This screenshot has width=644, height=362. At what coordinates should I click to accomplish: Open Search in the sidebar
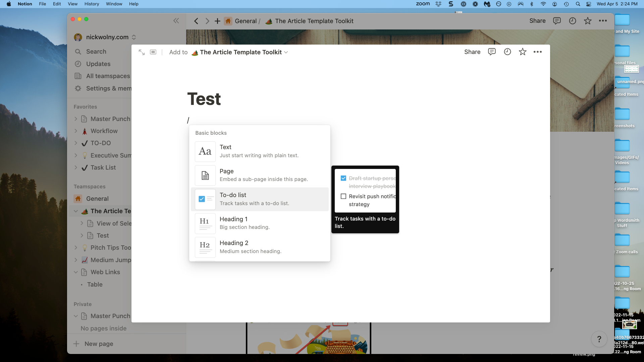click(96, 52)
